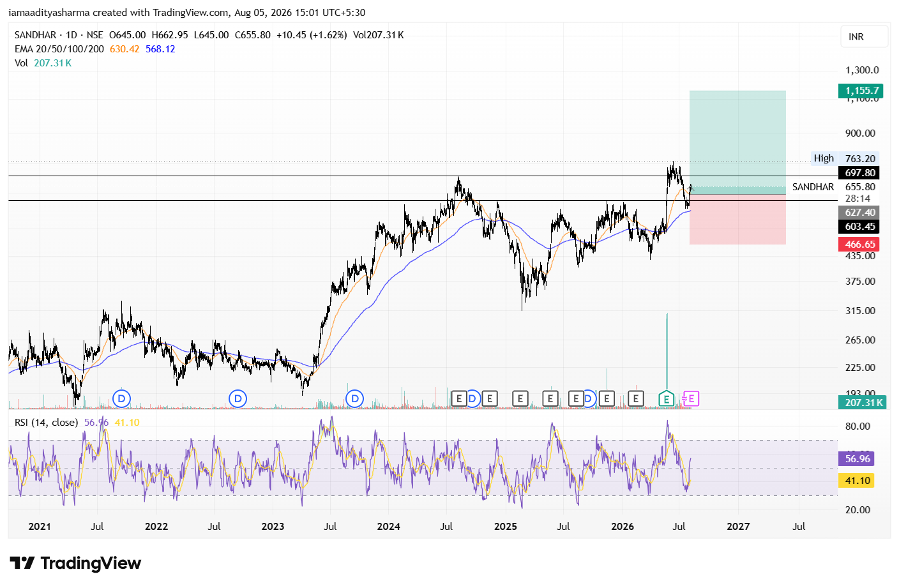899x588 pixels.
Task: Click the earnings marker from August 2024
Action: pyautogui.click(x=458, y=399)
